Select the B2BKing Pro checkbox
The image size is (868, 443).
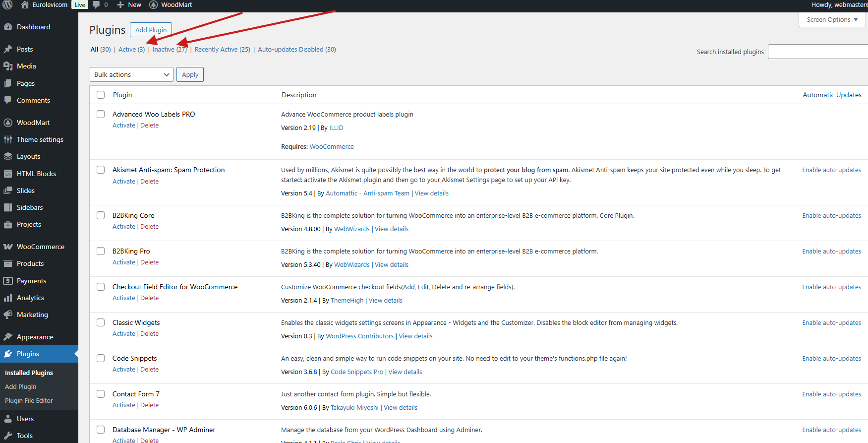coord(101,251)
